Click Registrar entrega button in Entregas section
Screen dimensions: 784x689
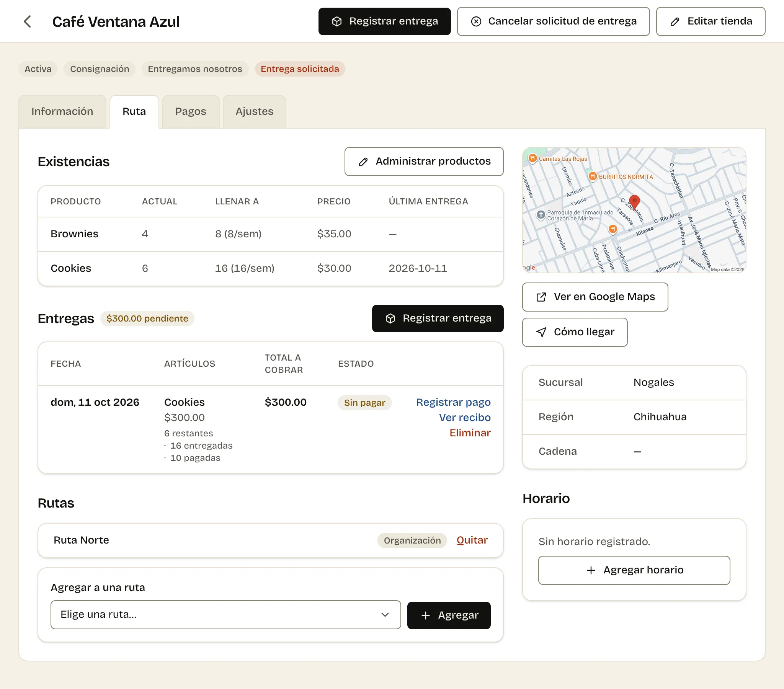pos(438,318)
